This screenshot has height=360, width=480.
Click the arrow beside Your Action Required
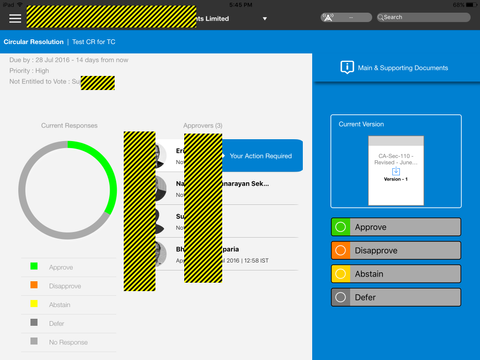[223, 156]
